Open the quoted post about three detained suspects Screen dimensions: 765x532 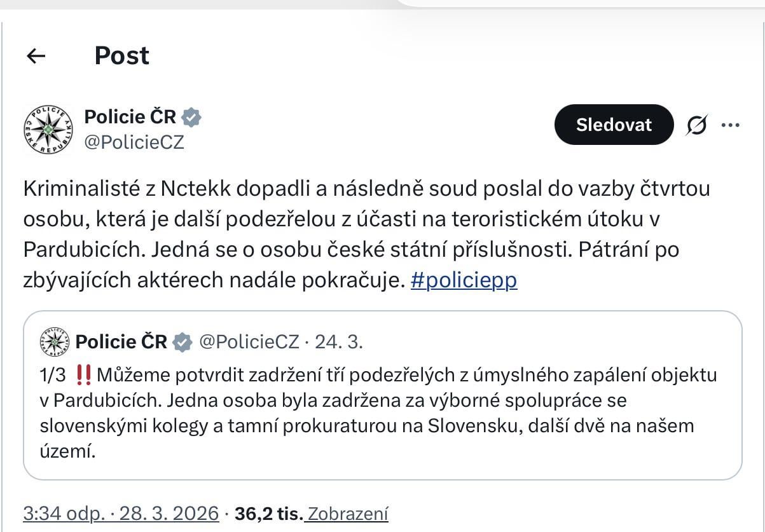point(382,413)
